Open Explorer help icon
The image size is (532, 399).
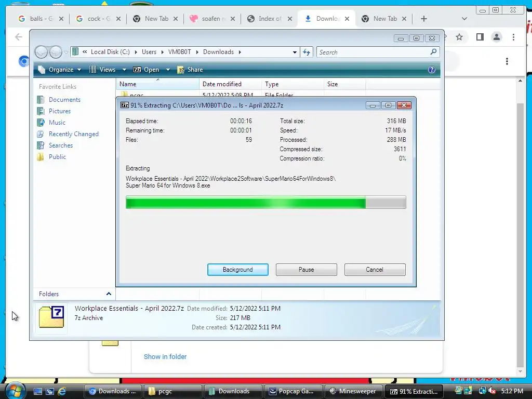tap(432, 70)
